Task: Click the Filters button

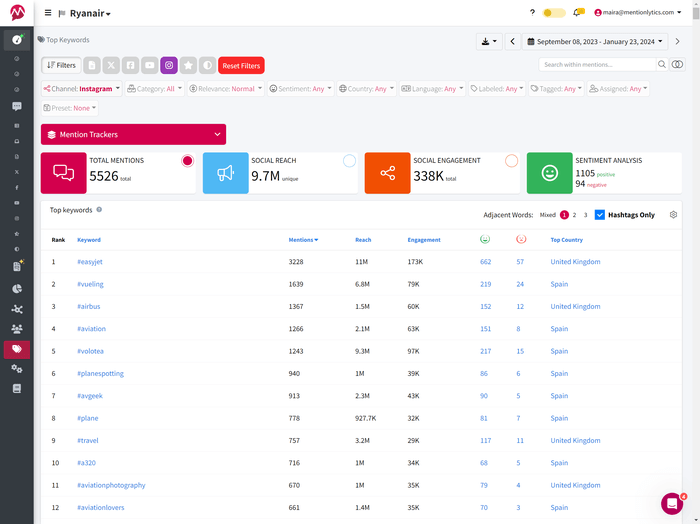Action: click(61, 65)
